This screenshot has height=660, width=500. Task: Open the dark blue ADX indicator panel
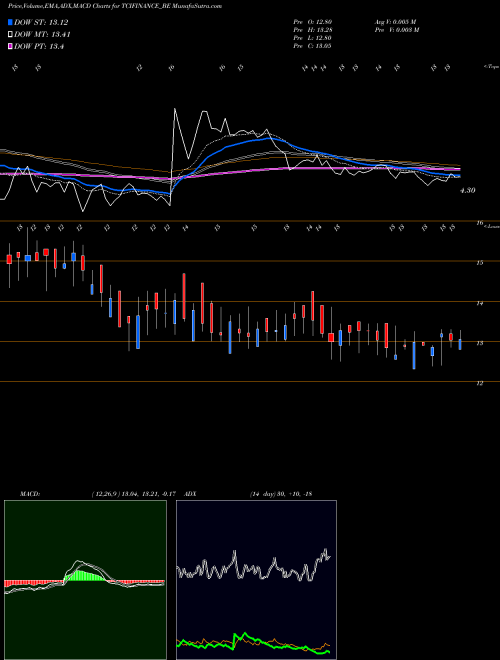(x=256, y=580)
